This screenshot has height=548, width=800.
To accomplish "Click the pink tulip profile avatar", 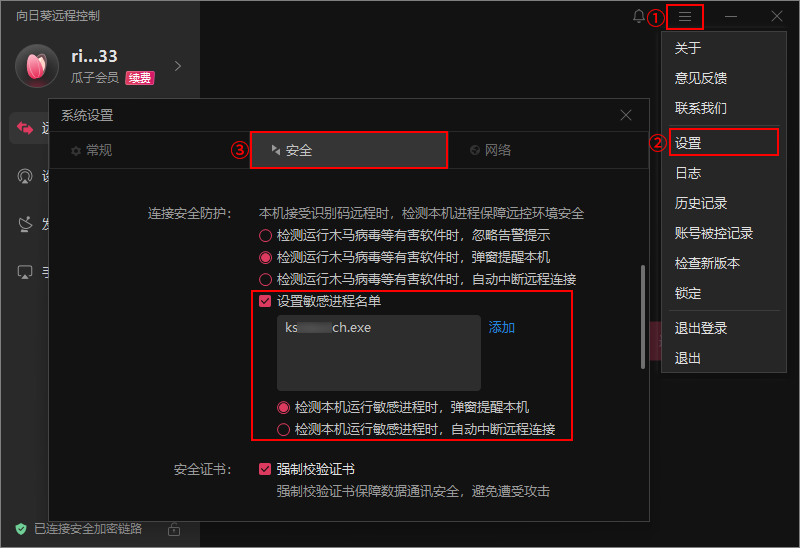I will (37, 66).
